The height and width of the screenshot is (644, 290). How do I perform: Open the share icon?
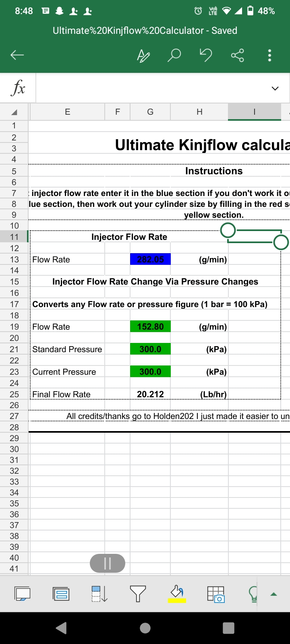tap(238, 55)
